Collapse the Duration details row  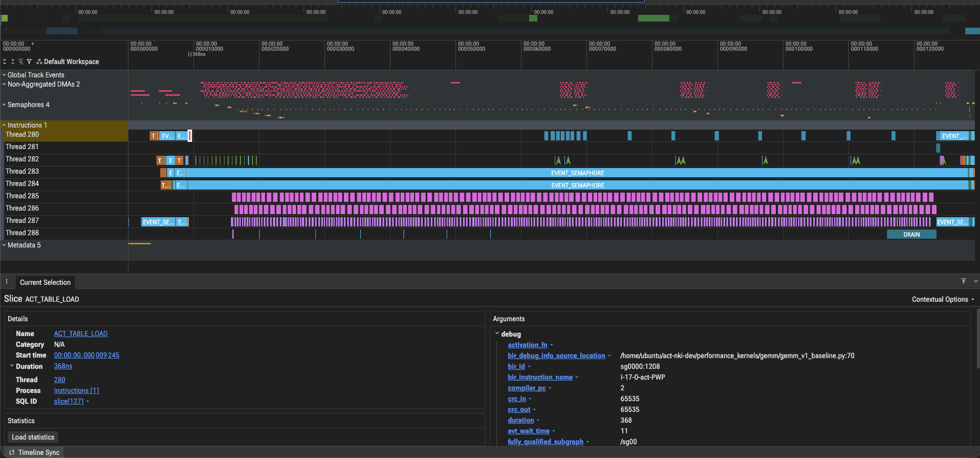coord(12,366)
